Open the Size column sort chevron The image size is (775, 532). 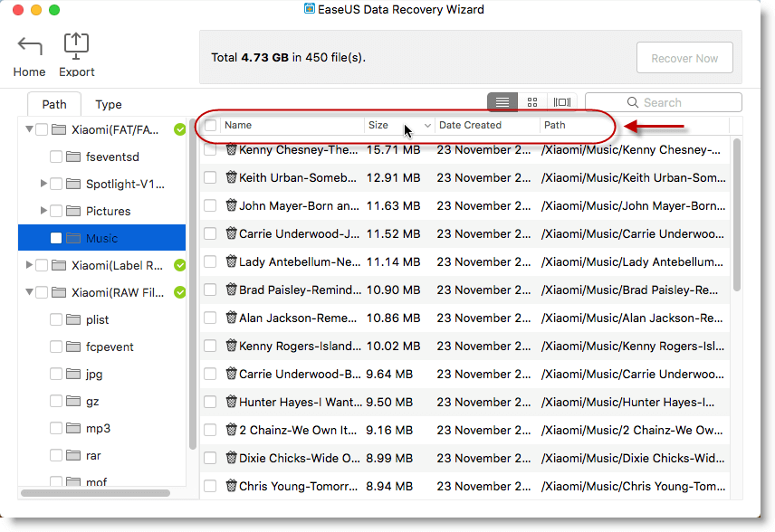tap(427, 126)
